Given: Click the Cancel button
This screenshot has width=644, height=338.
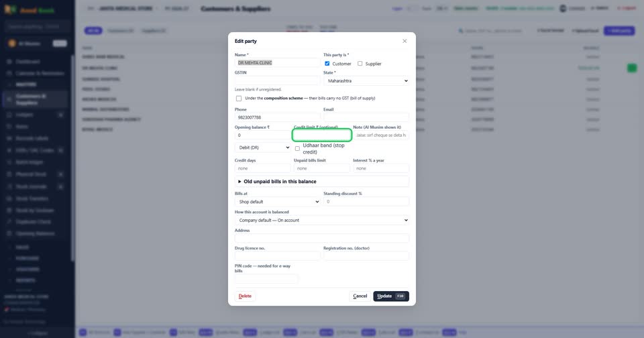Looking at the screenshot, I should [360, 296].
